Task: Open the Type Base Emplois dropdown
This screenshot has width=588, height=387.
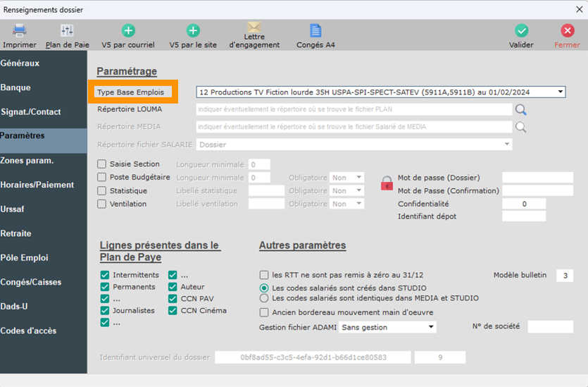Action: 381,92
